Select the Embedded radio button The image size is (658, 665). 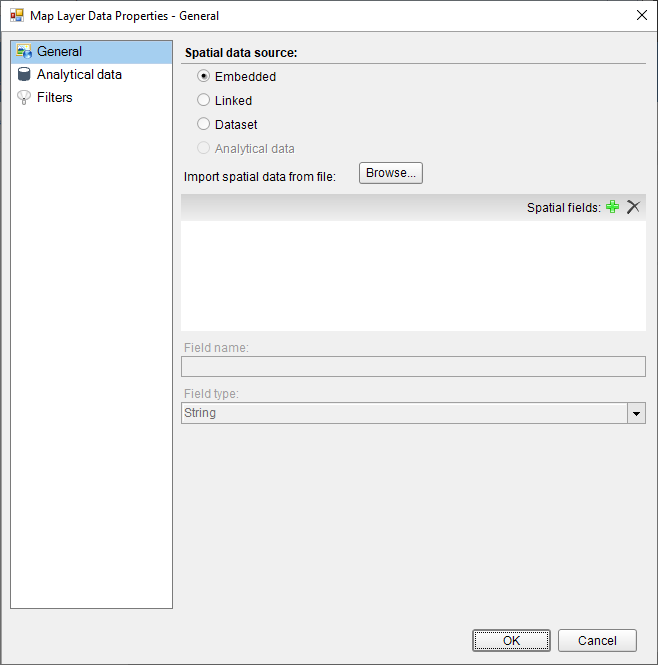(x=204, y=76)
